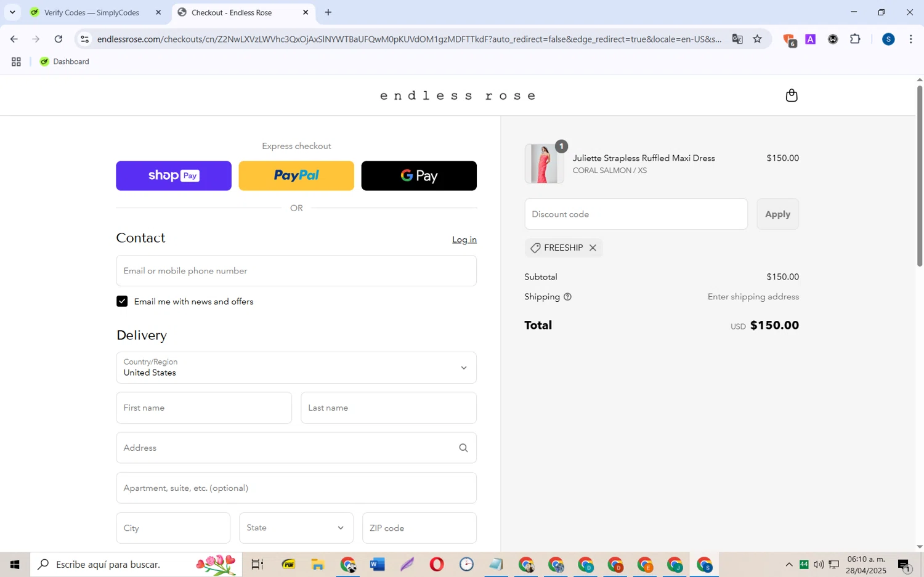Viewport: 924px width, 577px height.
Task: Focus the Email or mobile phone number field
Action: [x=296, y=270]
